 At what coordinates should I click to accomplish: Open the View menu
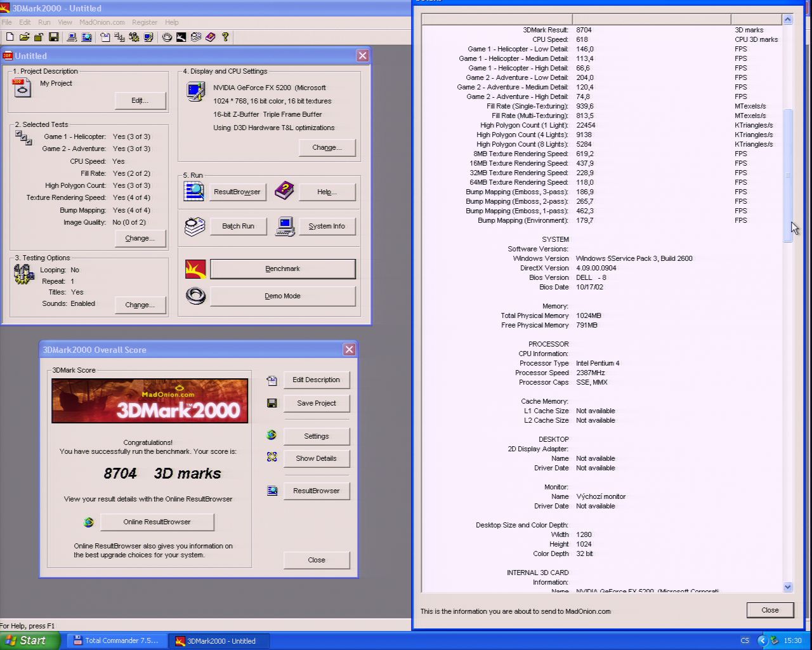point(65,22)
